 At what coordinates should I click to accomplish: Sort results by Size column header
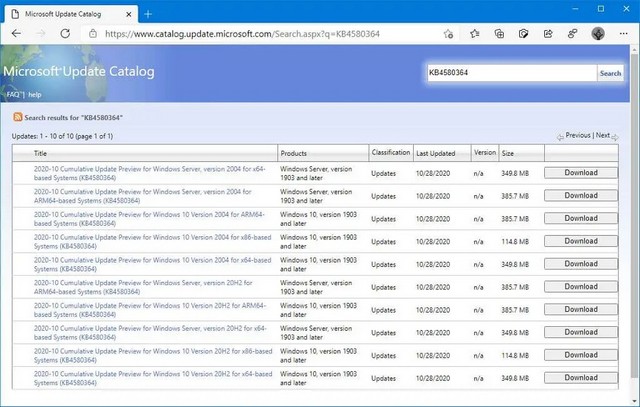click(508, 154)
